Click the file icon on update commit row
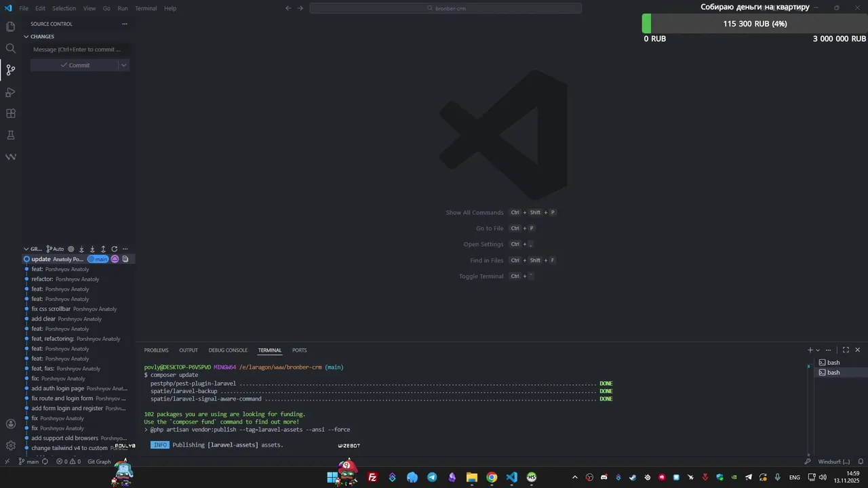 click(125, 259)
